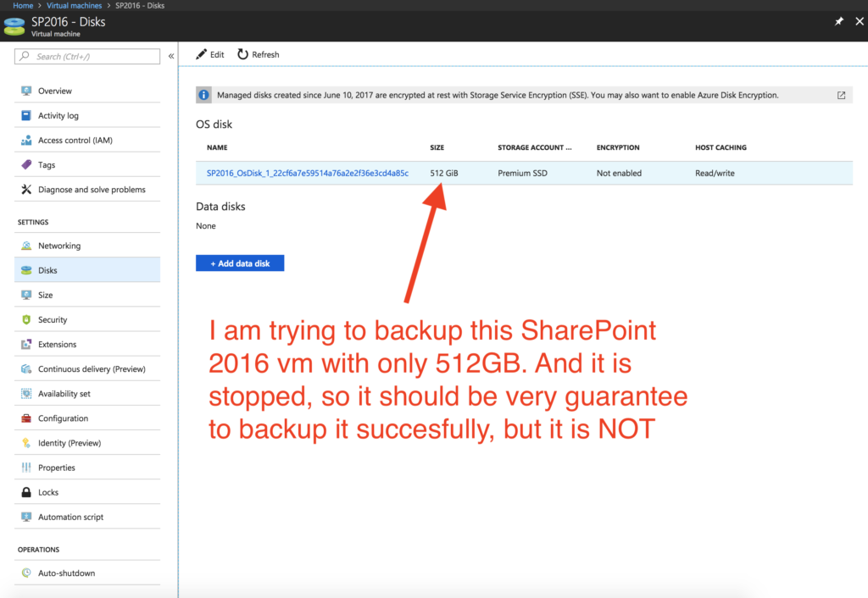Click the SP2016 disks header icon
868x598 pixels.
[x=14, y=26]
